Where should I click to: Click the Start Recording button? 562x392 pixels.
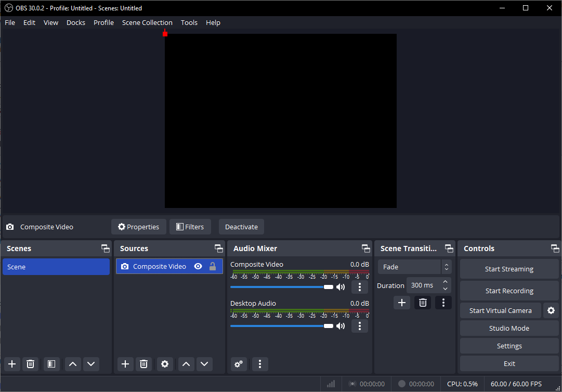(509, 291)
